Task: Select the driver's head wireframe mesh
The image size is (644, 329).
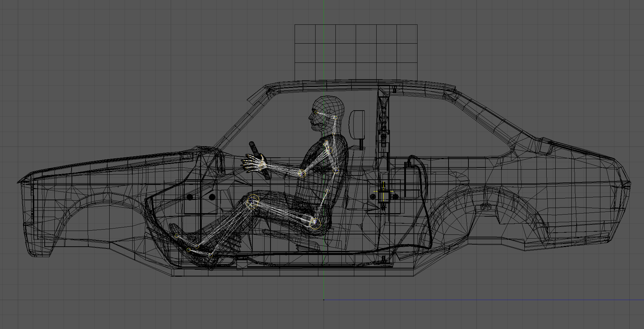Action: pos(327,113)
